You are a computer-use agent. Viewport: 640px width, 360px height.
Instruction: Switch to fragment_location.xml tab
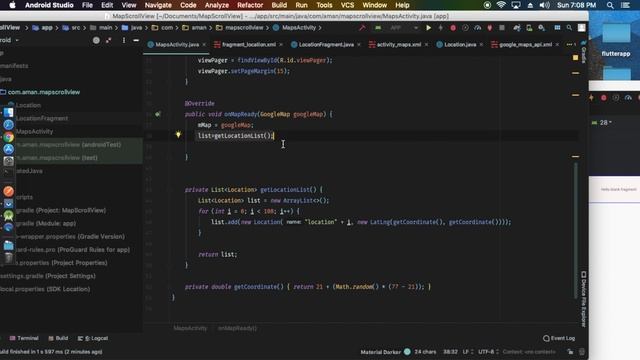249,44
